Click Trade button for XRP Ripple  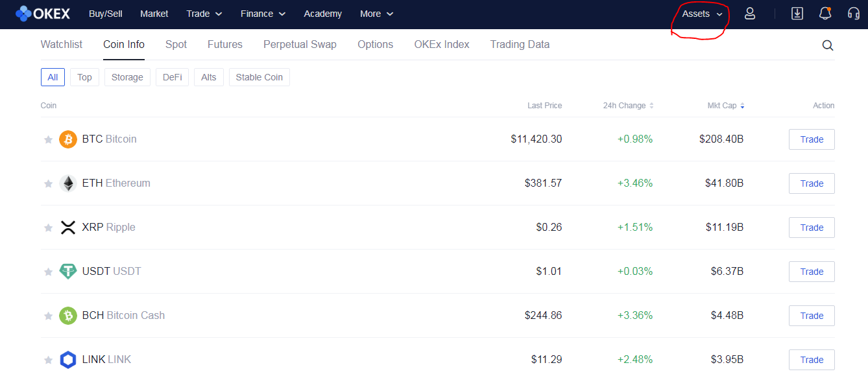812,228
